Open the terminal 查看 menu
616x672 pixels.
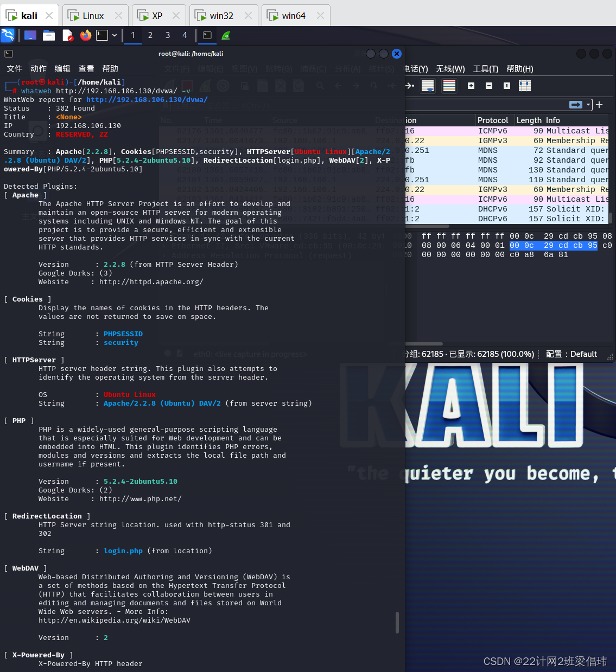pos(86,68)
